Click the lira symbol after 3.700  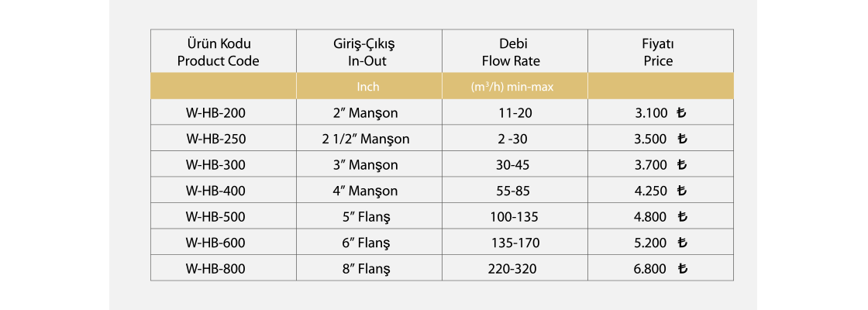682,165
